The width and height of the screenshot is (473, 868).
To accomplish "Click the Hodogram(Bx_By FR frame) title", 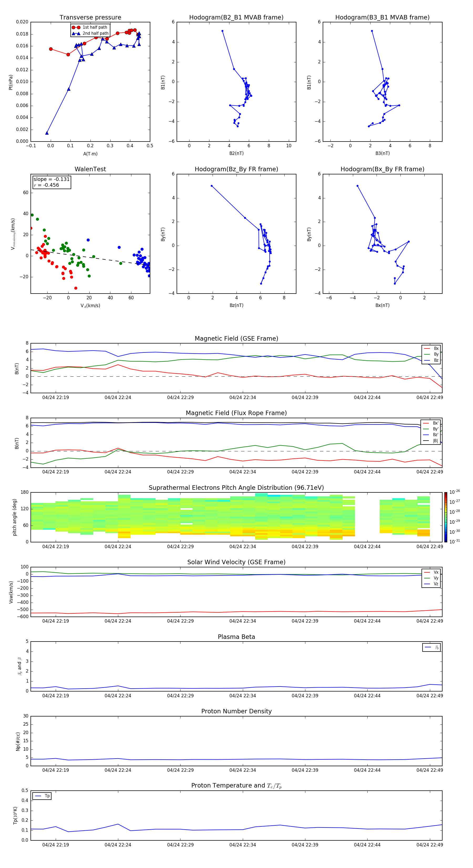I will 382,169.
